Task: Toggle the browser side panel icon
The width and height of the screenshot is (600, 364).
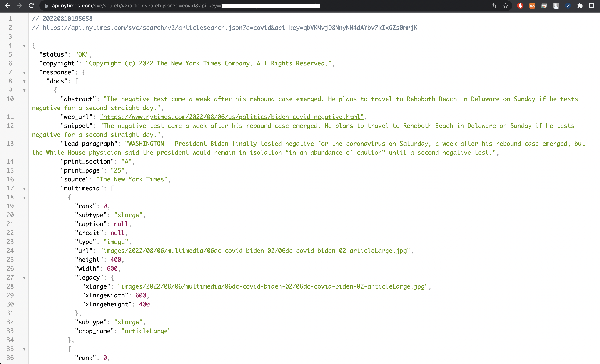Action: click(592, 6)
